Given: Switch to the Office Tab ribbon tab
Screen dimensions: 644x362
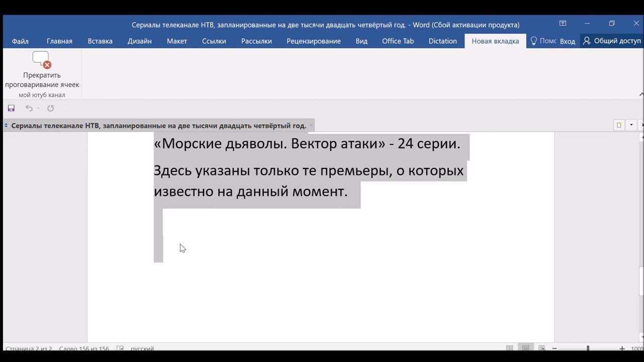Looking at the screenshot, I should click(x=398, y=41).
